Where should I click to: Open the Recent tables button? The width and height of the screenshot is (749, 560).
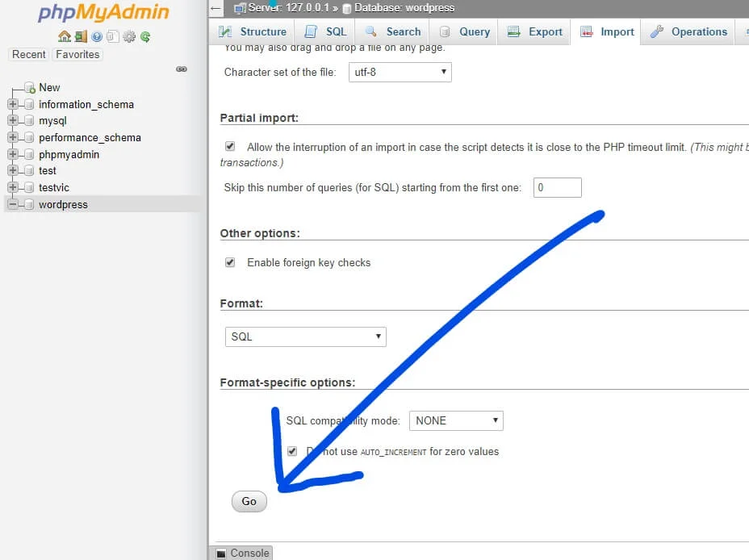coord(29,54)
